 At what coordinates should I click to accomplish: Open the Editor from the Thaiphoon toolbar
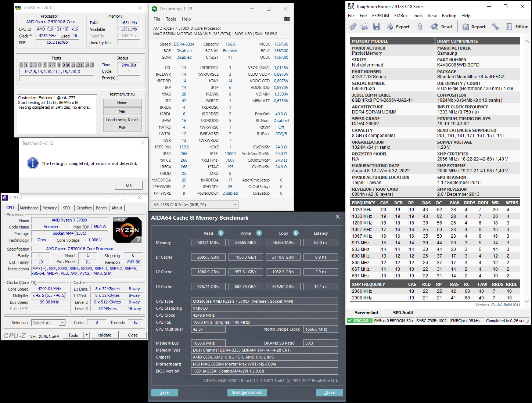click(517, 26)
